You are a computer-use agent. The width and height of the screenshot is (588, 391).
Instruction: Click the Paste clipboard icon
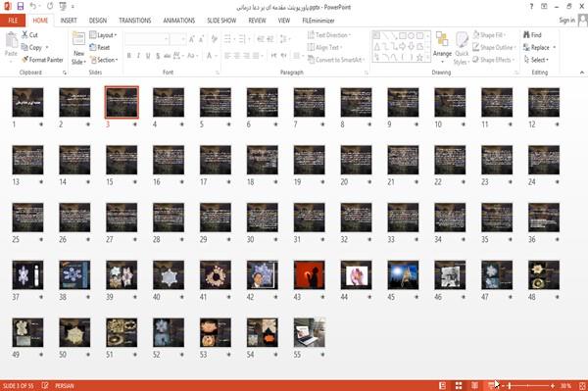coord(11,40)
